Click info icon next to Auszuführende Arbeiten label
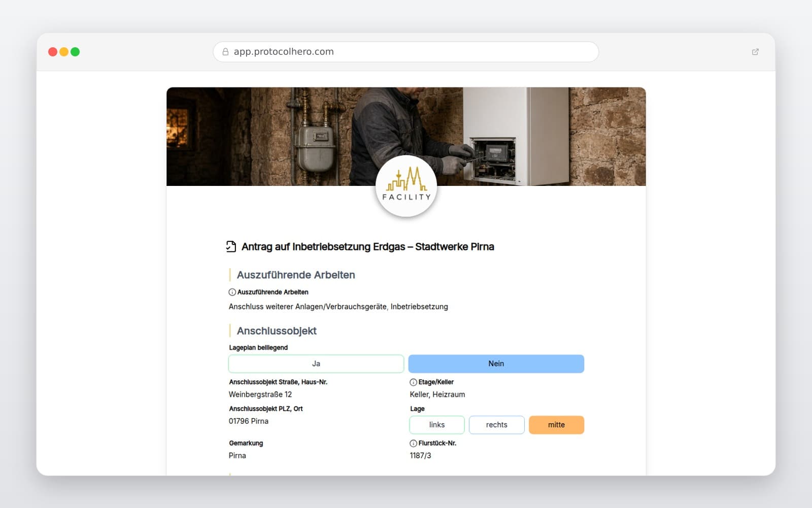Image resolution: width=812 pixels, height=508 pixels. pos(232,292)
